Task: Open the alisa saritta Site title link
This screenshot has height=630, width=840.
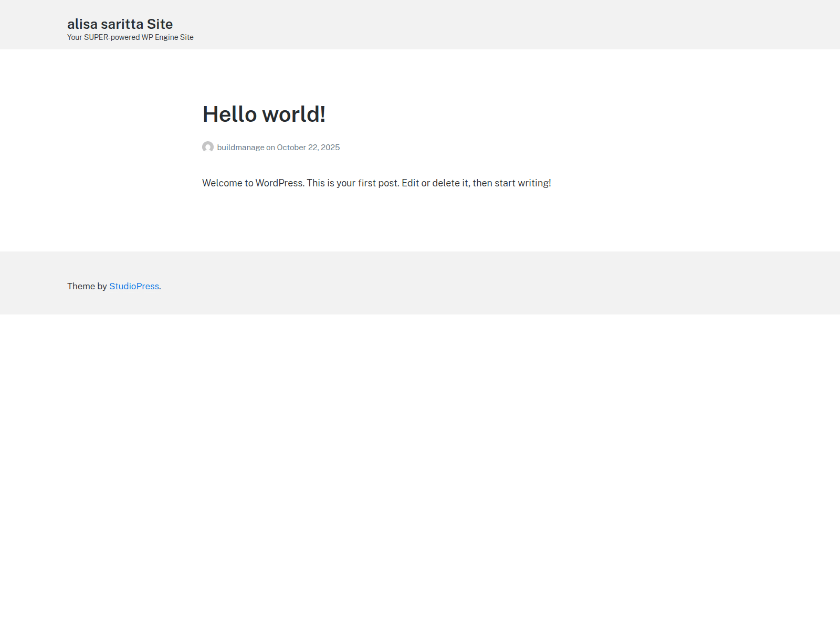Action: coord(120,24)
